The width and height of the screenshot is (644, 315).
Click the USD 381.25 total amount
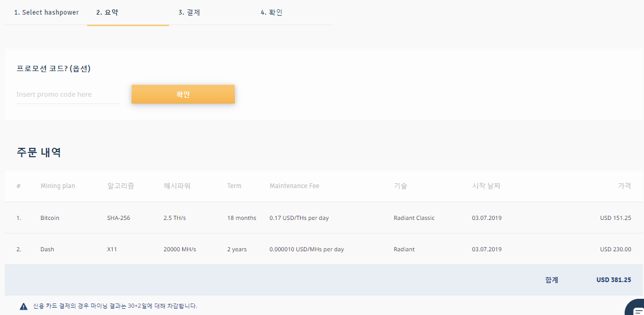tap(614, 280)
